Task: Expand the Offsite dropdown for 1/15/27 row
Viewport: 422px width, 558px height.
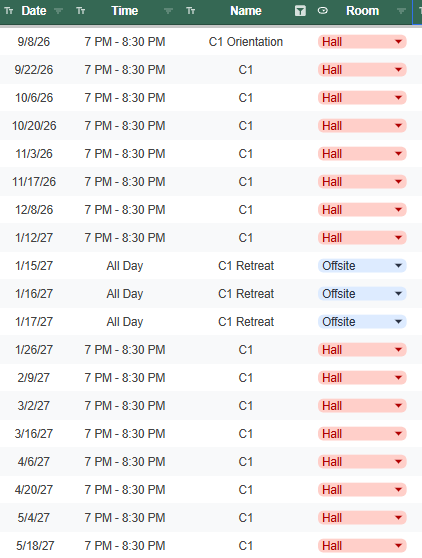Action: coord(399,266)
